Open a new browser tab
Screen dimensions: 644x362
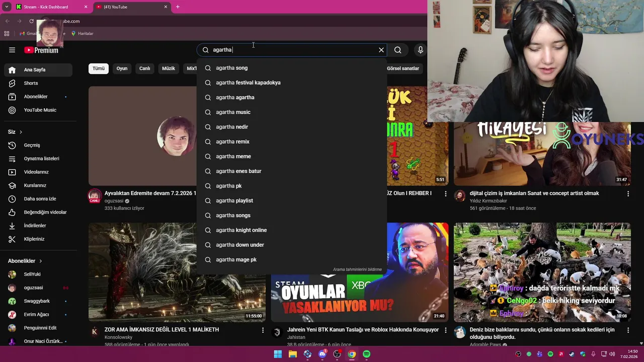pos(178,7)
